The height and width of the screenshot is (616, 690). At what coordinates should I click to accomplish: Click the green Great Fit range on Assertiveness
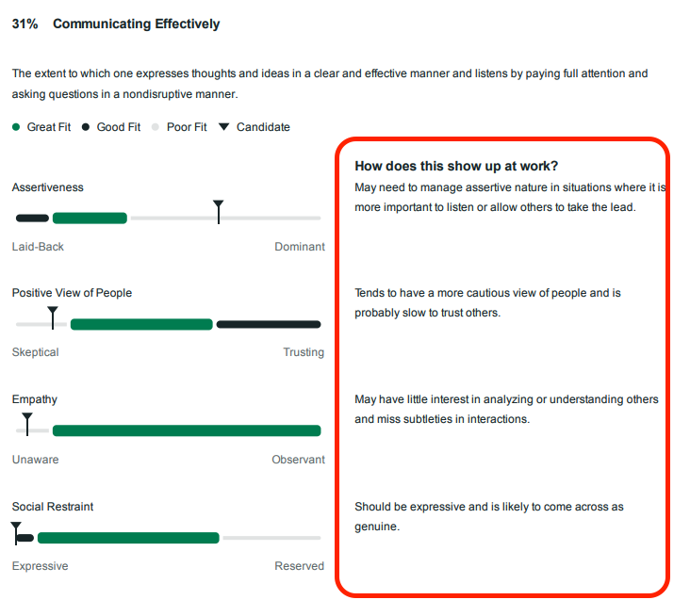(90, 219)
